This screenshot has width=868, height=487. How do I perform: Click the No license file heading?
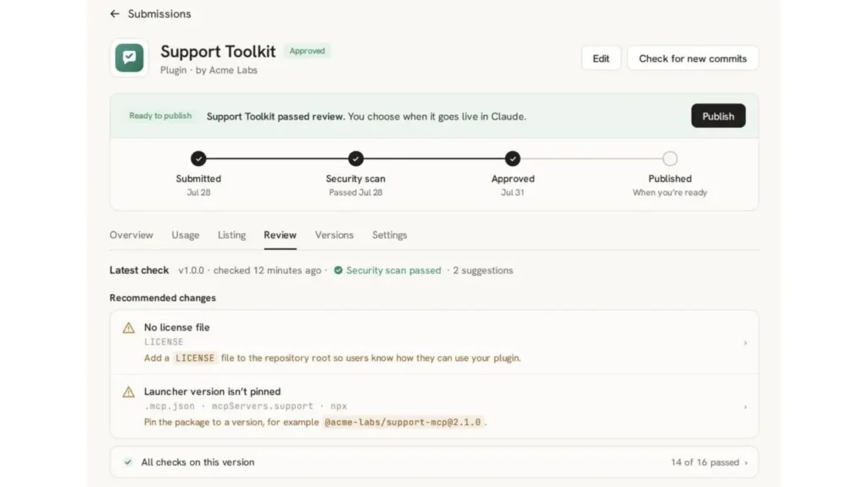coord(176,327)
